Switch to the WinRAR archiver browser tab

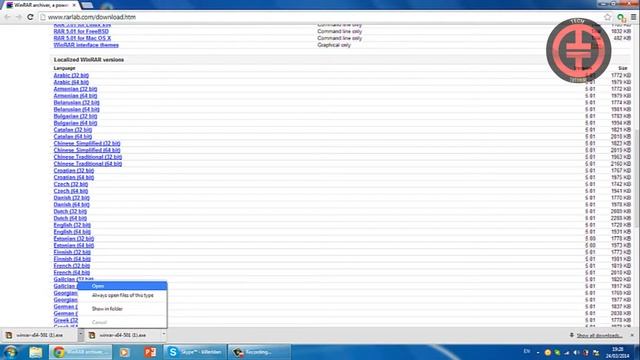pos(40,5)
